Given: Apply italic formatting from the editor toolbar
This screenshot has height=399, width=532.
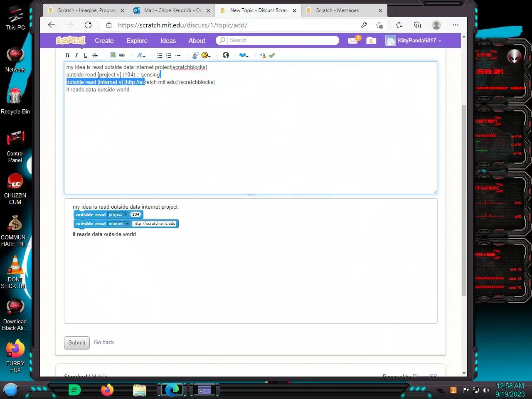Looking at the screenshot, I should tap(76, 55).
